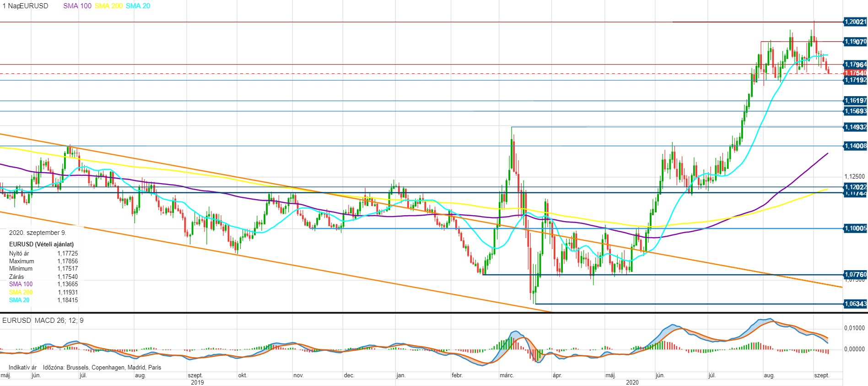868x386 pixels.
Task: Click the nov. month on time axis
Action: tap(298, 375)
